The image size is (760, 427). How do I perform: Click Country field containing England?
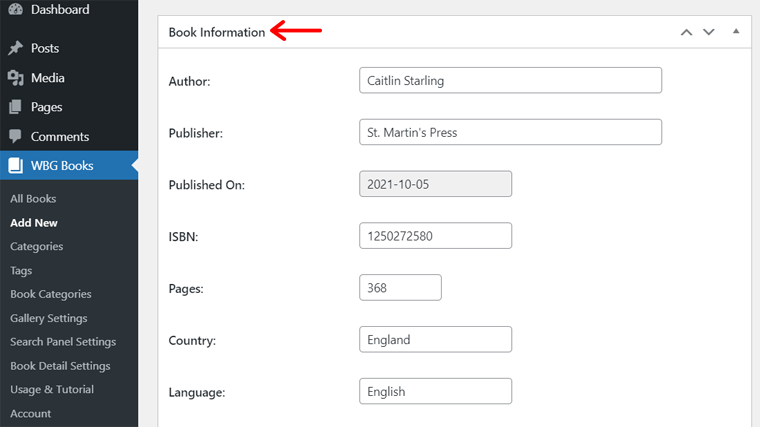point(435,340)
